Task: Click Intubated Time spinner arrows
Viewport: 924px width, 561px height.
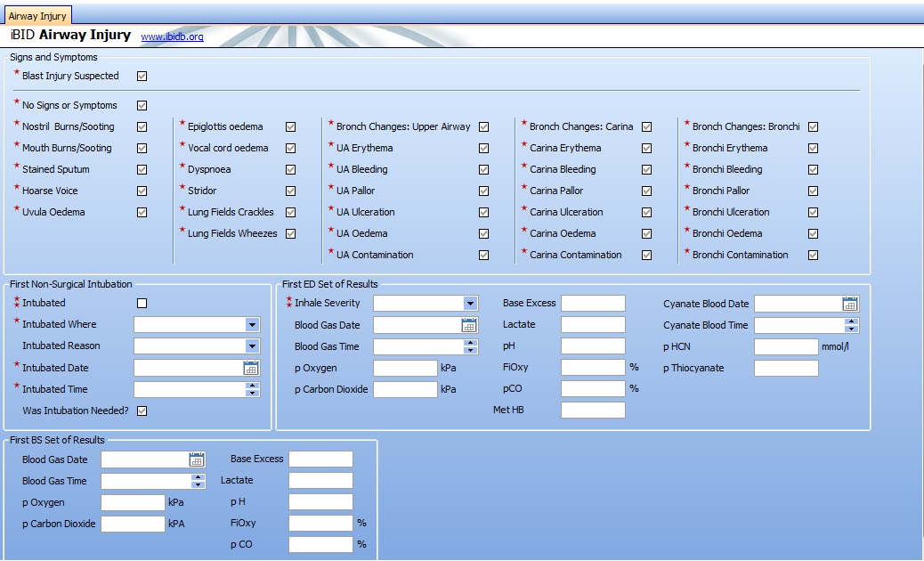Action: [x=252, y=389]
